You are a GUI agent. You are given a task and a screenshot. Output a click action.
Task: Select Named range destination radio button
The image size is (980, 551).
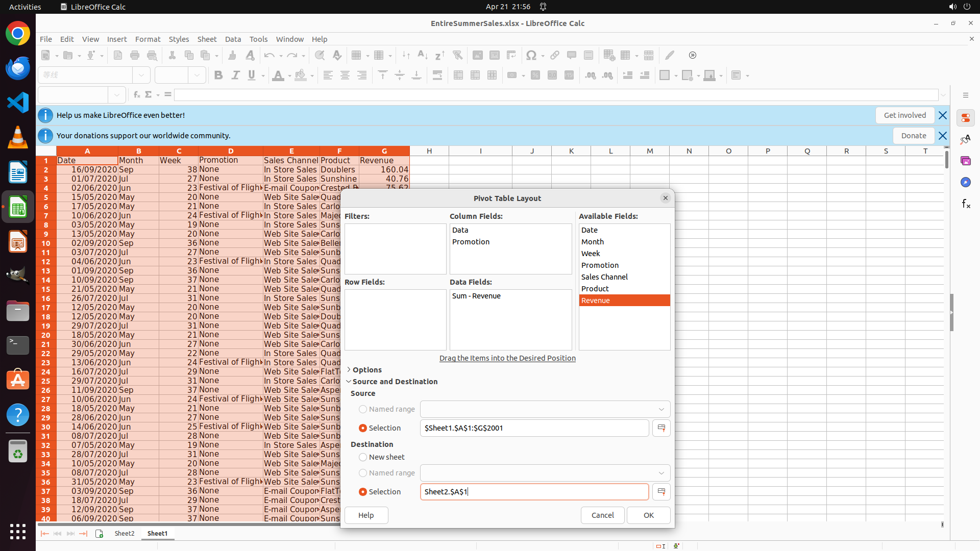tap(363, 473)
